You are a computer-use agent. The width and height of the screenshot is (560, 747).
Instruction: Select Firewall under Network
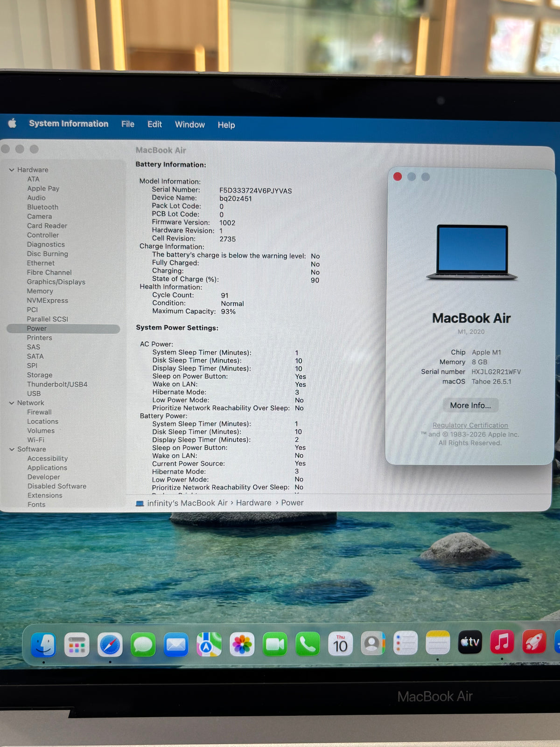coord(39,412)
